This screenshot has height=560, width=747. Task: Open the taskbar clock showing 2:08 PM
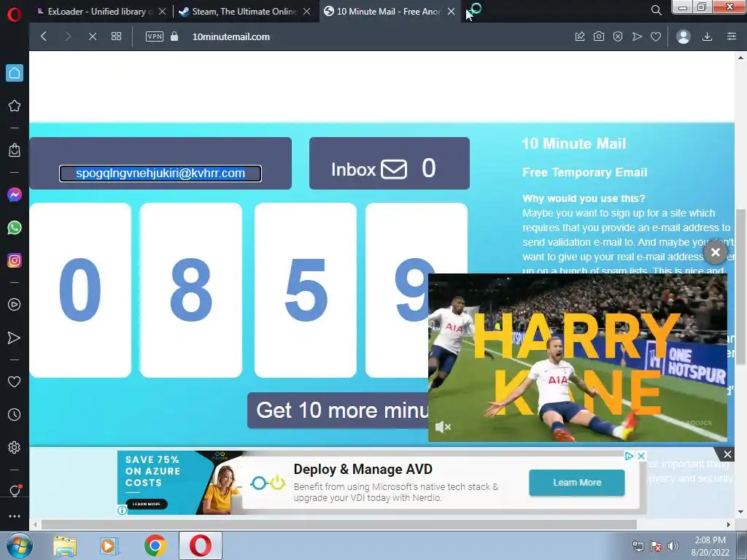(710, 546)
